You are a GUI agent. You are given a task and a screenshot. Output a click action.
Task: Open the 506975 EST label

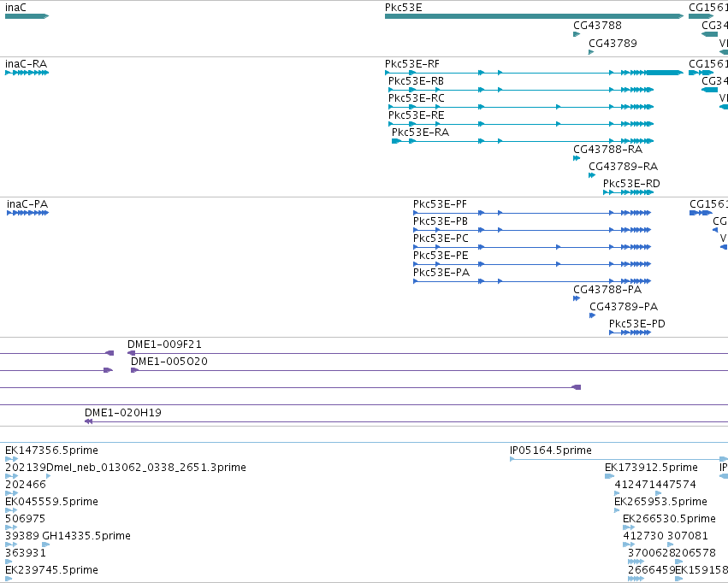point(25,519)
